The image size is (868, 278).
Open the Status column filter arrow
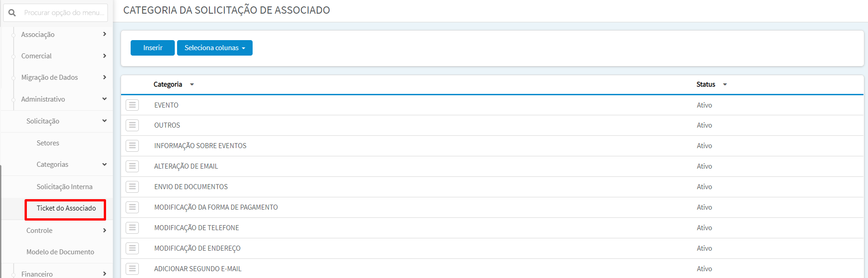(x=725, y=84)
